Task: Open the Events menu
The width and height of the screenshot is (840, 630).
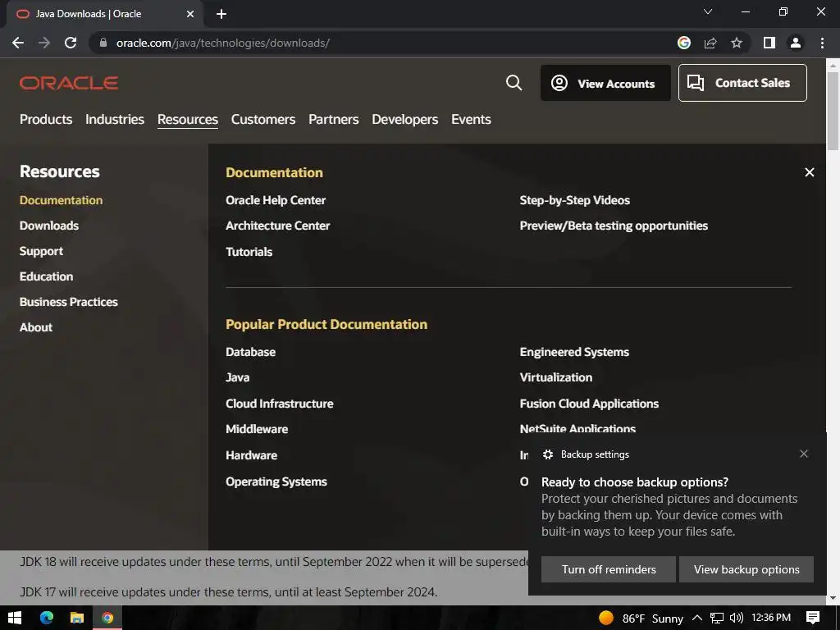Action: click(471, 120)
